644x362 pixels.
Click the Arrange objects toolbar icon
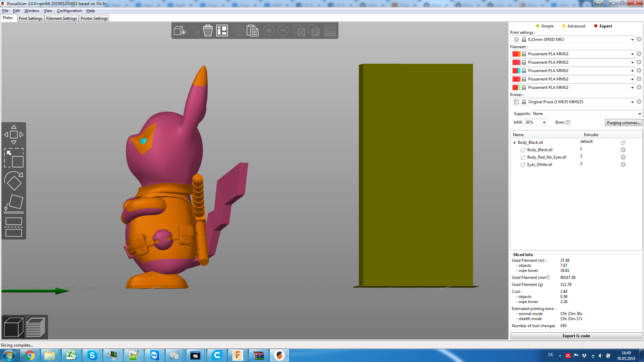[222, 31]
